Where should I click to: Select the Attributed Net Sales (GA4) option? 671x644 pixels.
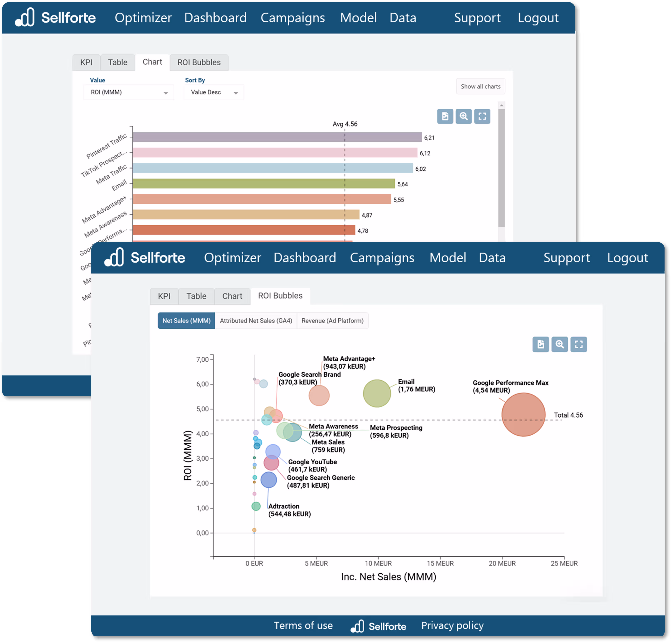(256, 321)
